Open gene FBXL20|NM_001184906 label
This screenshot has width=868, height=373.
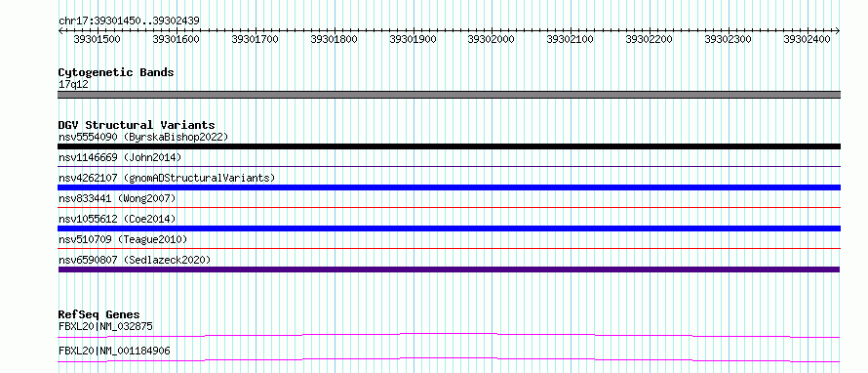(x=114, y=351)
